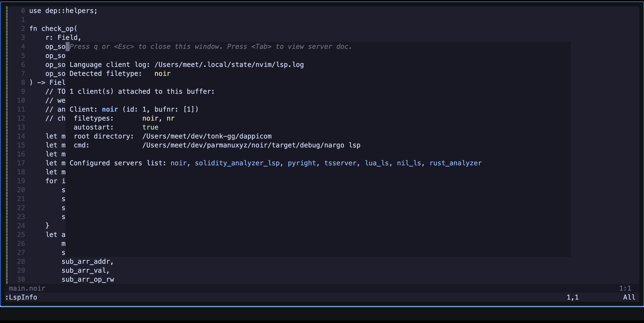Viewport: 644px width, 323px height.
Task: Click 'pyright' in configured servers list
Action: 302,163
